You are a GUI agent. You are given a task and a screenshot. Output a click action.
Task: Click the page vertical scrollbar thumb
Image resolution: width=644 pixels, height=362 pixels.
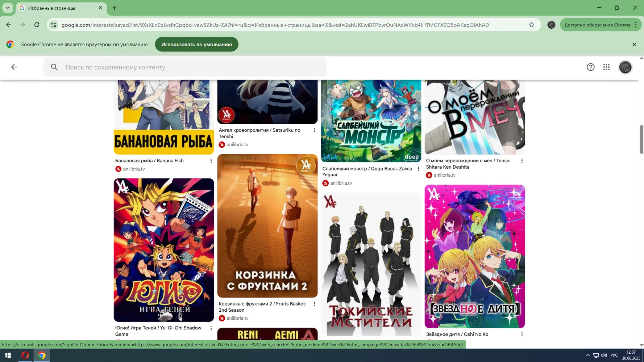coord(641,139)
